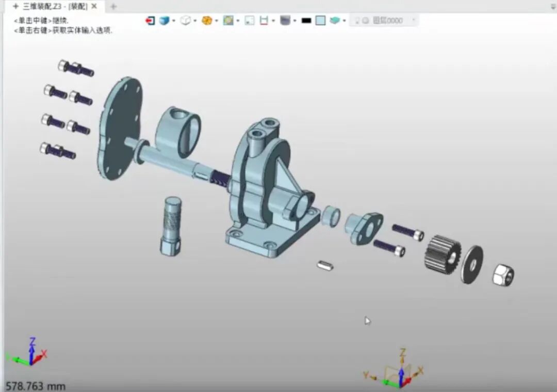
Task: Expand the dropdown next to the white cube icon
Action: (x=195, y=21)
